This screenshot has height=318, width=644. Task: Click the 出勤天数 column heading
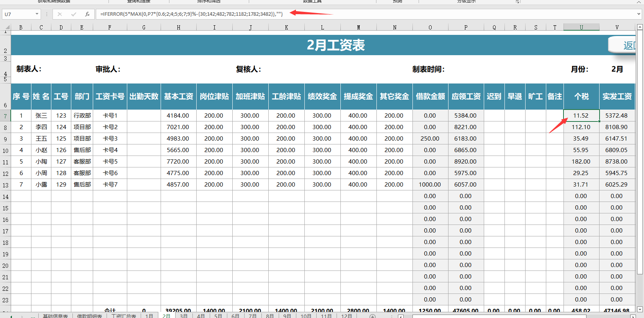144,97
